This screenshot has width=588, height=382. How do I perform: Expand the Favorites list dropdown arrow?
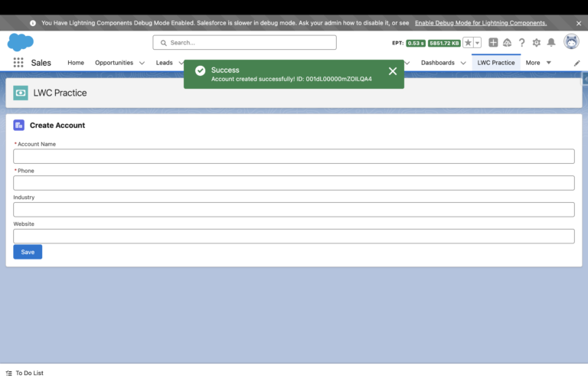[478, 43]
